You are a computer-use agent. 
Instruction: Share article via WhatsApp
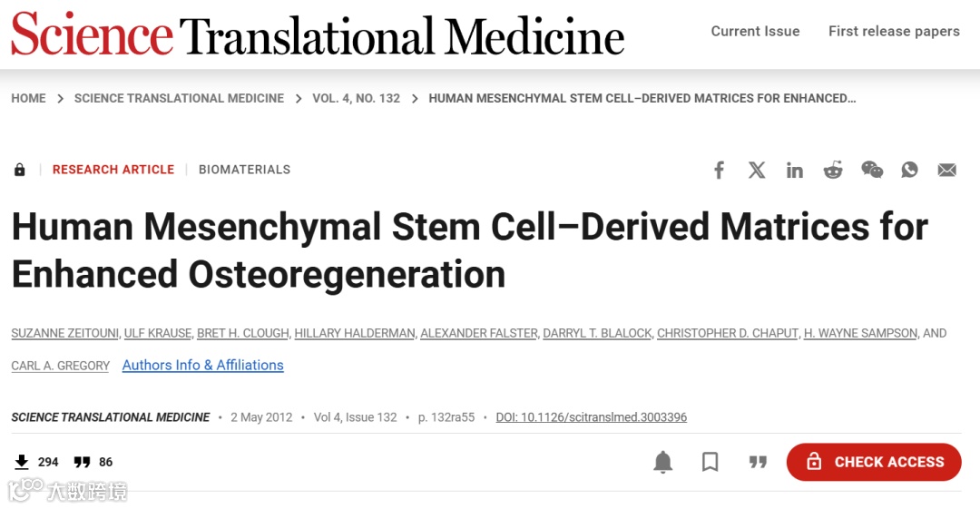click(909, 170)
